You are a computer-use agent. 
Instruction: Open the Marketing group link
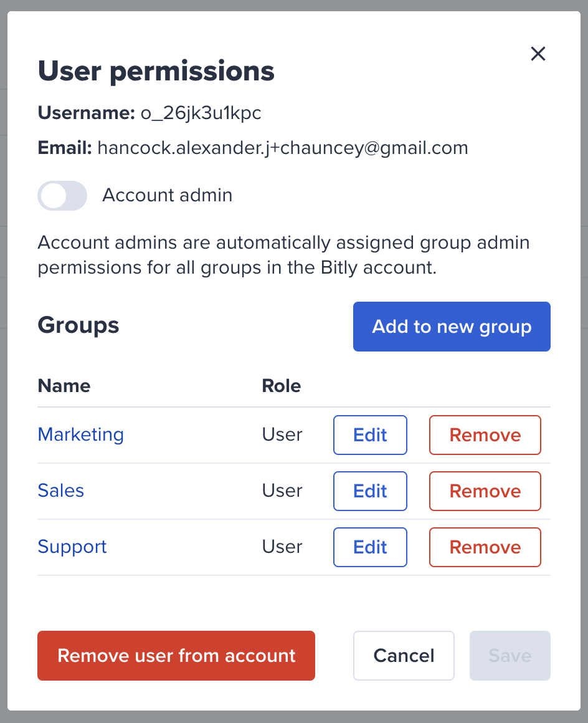coord(80,434)
